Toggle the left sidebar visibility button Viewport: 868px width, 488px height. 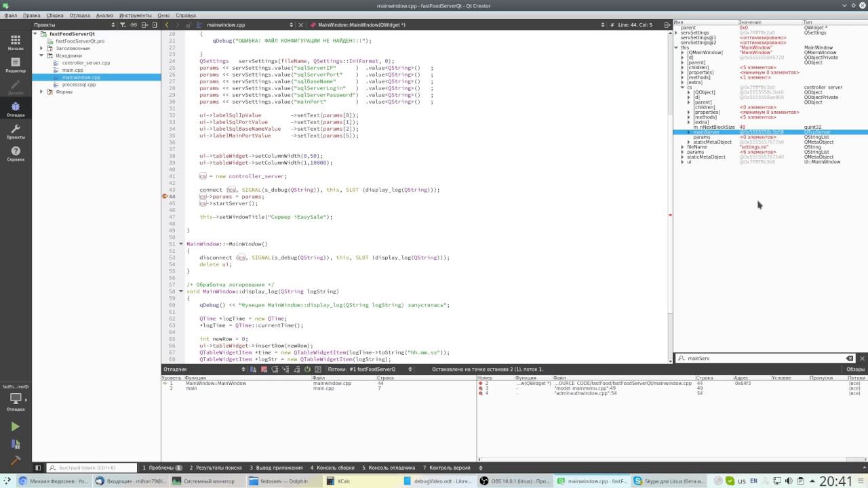(x=38, y=468)
